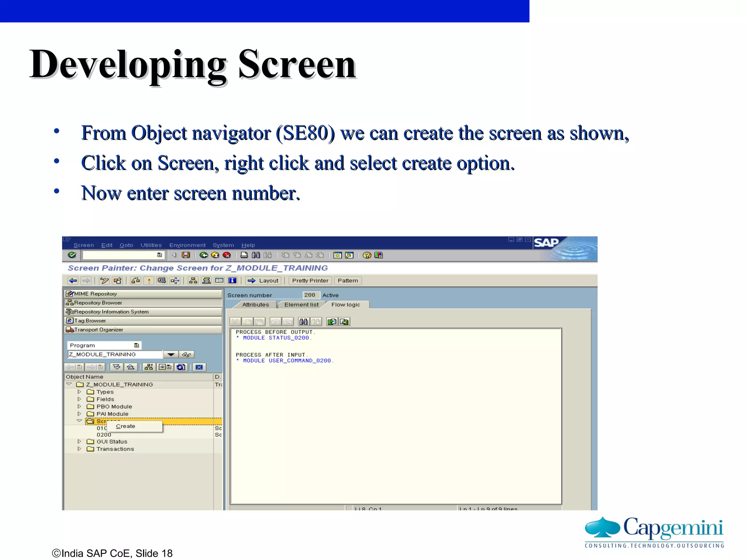Image resolution: width=747 pixels, height=560 pixels.
Task: Click the Save floppy disk icon
Action: pyautogui.click(x=186, y=255)
